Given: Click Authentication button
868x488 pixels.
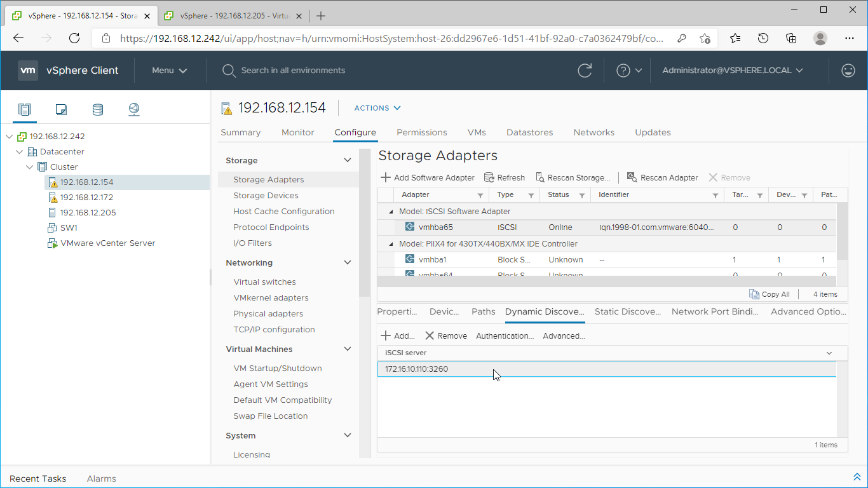Looking at the screenshot, I should click(x=505, y=336).
